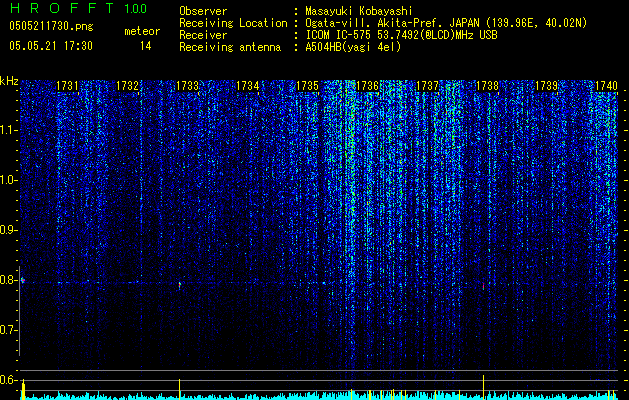Click the tall yellow spike below 1733

coord(179,389)
